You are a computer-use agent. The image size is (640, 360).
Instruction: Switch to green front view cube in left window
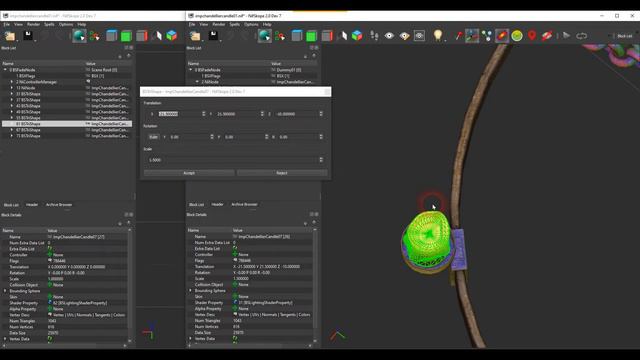pos(126,36)
